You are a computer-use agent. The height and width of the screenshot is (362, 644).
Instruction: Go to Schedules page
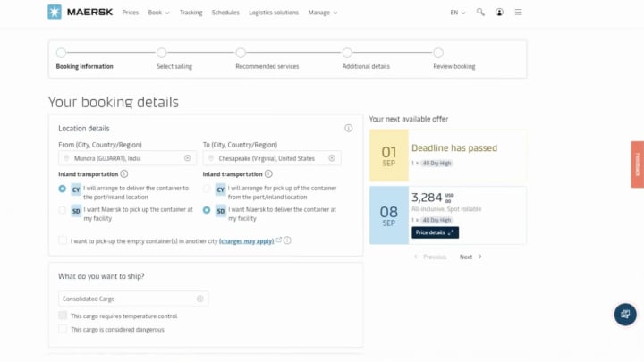coord(225,13)
